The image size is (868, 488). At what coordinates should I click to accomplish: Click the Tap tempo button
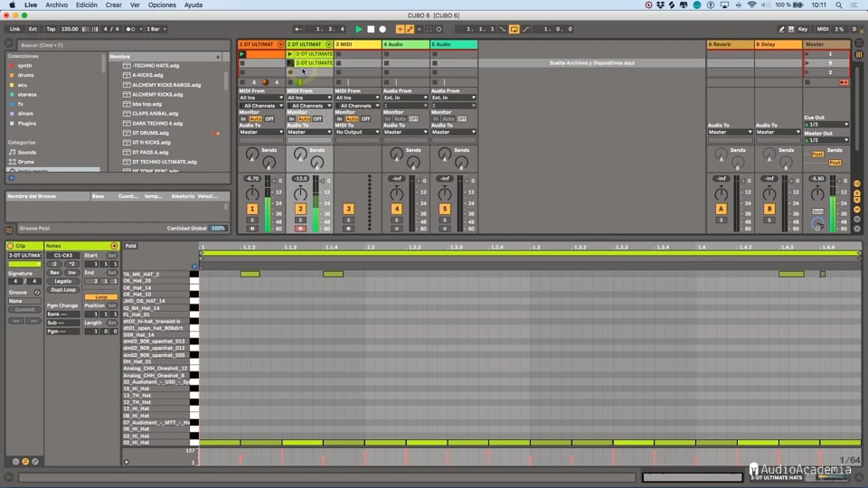51,29
